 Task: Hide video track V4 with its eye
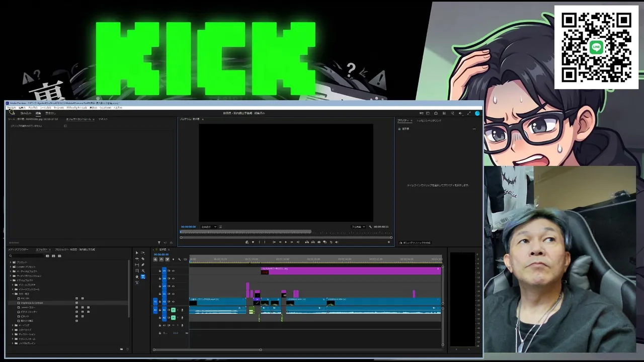coord(173,279)
